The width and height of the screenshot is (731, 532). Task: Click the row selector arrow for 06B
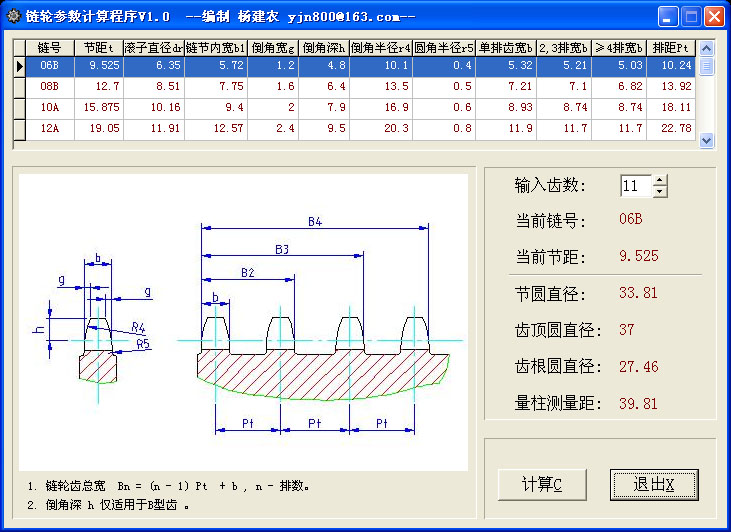click(19, 66)
